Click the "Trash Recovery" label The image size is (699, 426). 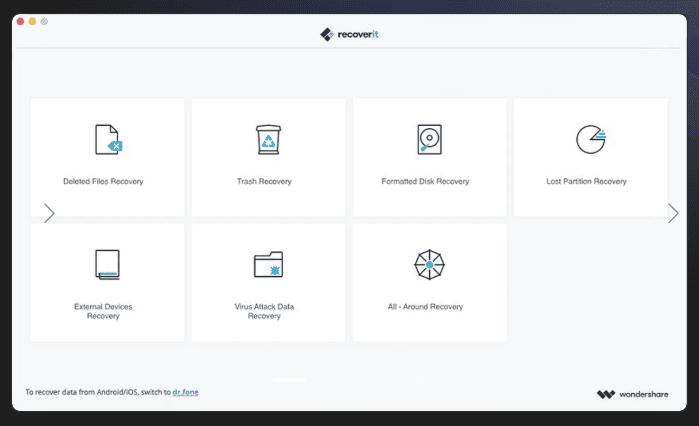click(x=264, y=181)
